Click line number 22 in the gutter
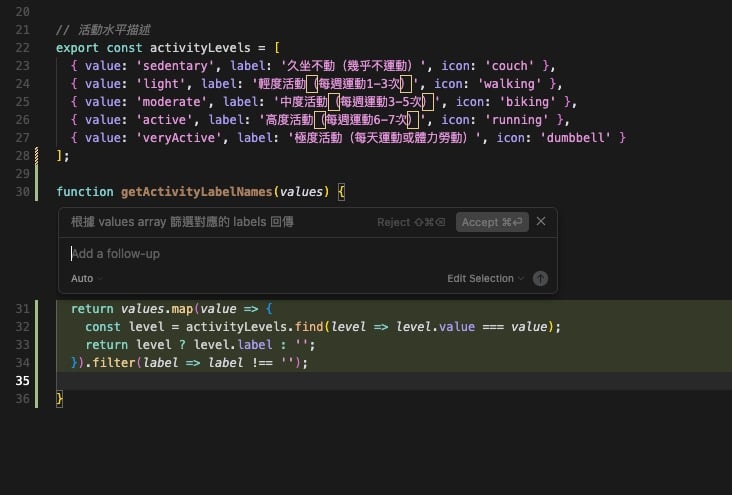 click(x=23, y=47)
